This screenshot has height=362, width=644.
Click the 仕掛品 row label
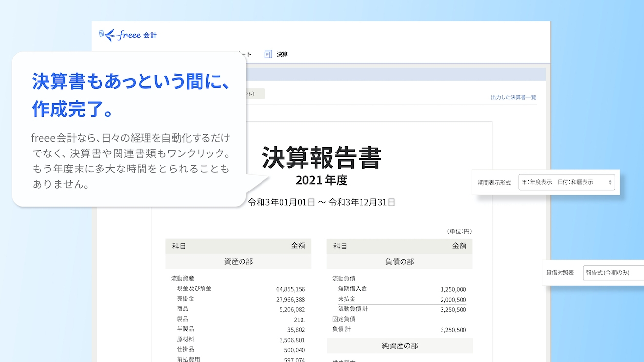pos(185,350)
